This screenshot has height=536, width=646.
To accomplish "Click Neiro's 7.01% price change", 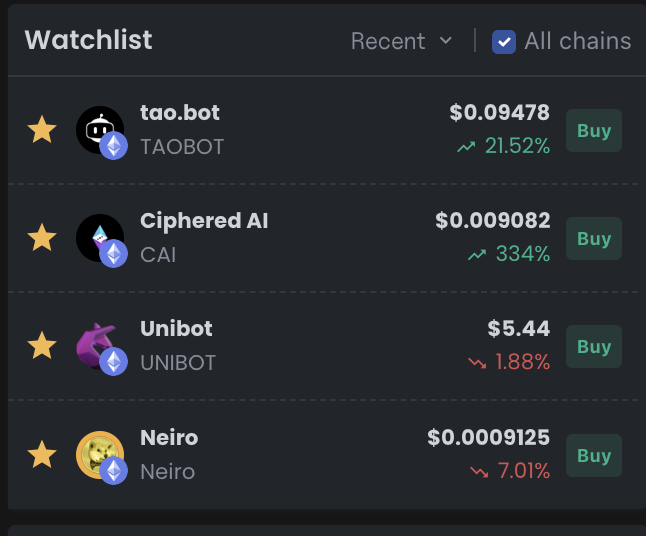I will coord(511,471).
